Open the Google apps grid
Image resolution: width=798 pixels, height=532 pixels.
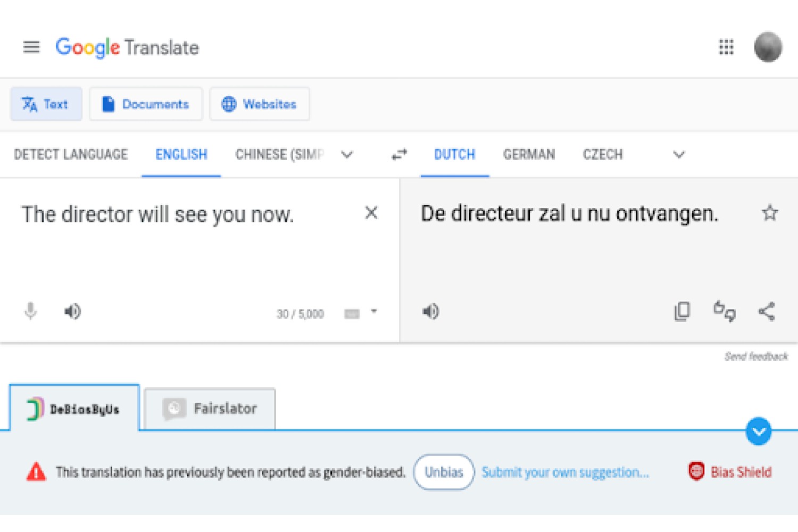(726, 47)
